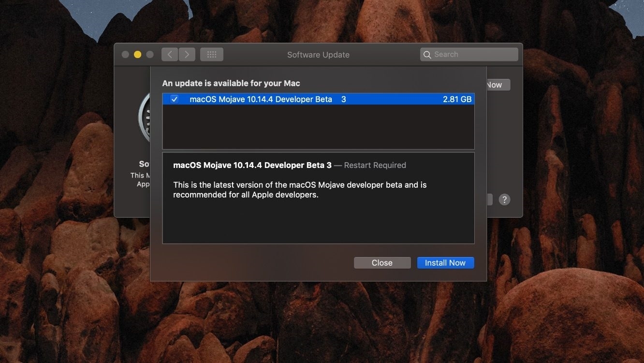
Task: Click the partly hidden Update Now button
Action: click(498, 85)
